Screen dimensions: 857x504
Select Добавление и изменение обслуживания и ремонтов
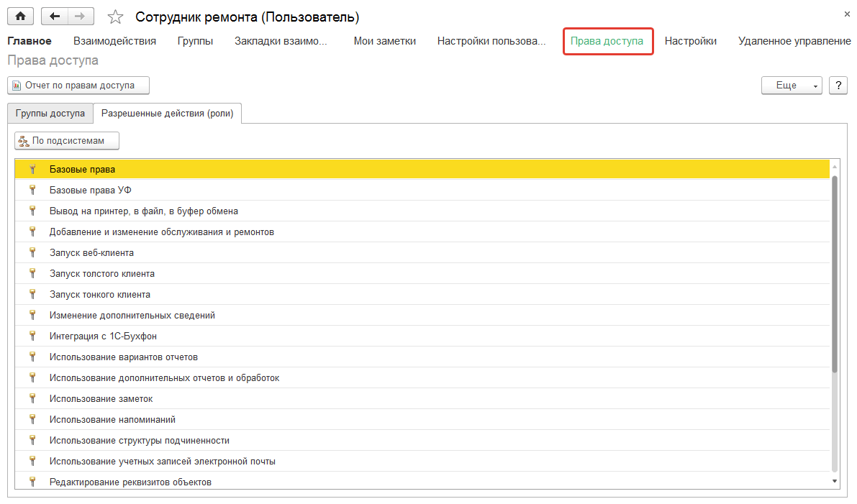tap(422, 232)
